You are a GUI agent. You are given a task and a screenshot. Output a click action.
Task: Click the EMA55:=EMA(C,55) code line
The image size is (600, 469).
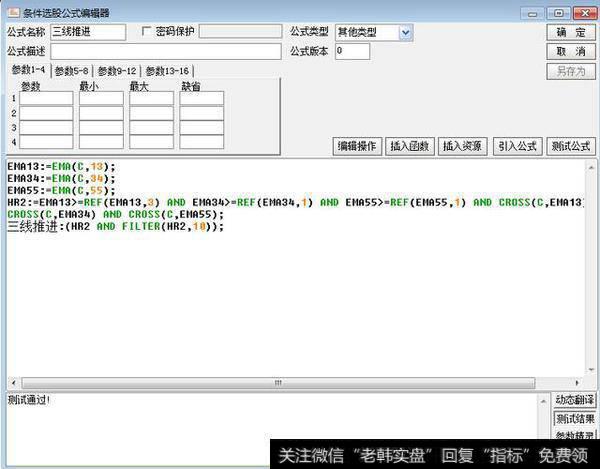pos(61,191)
